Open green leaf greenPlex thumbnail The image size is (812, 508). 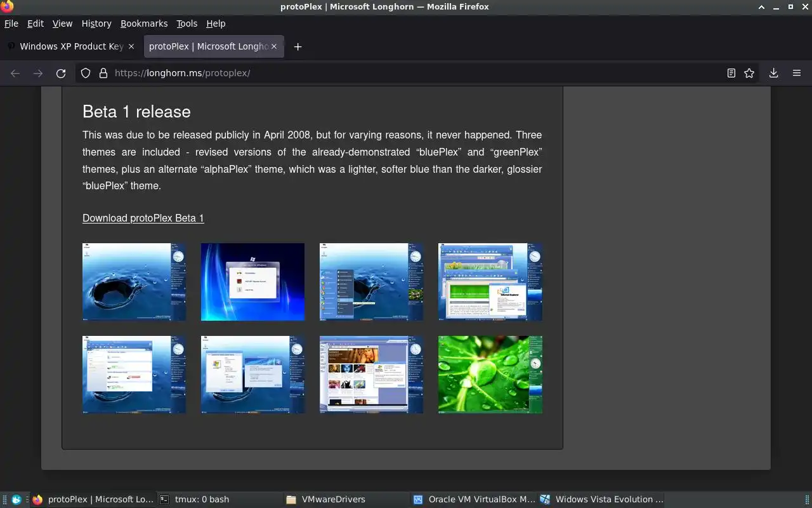point(490,375)
